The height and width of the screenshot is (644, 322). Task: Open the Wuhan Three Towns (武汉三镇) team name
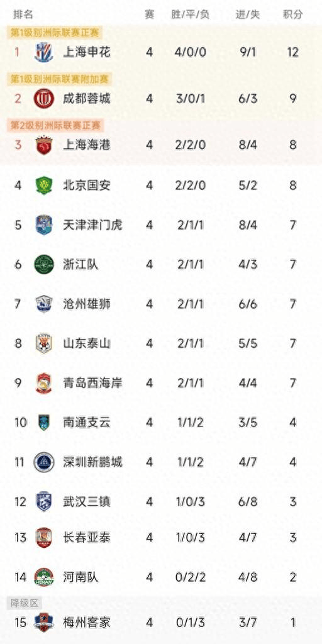87,501
